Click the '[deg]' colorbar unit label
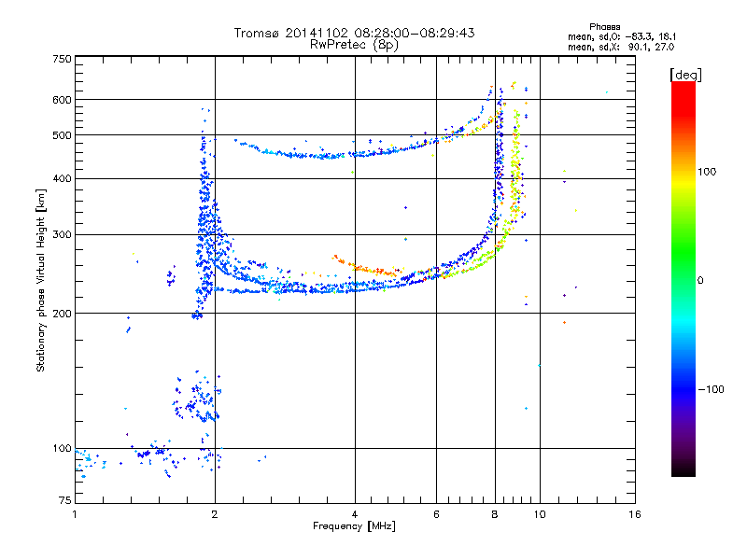 (x=685, y=75)
